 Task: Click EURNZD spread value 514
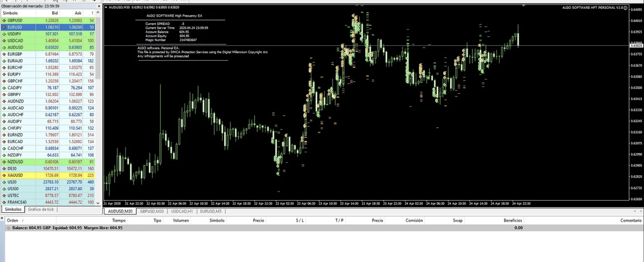point(90,135)
